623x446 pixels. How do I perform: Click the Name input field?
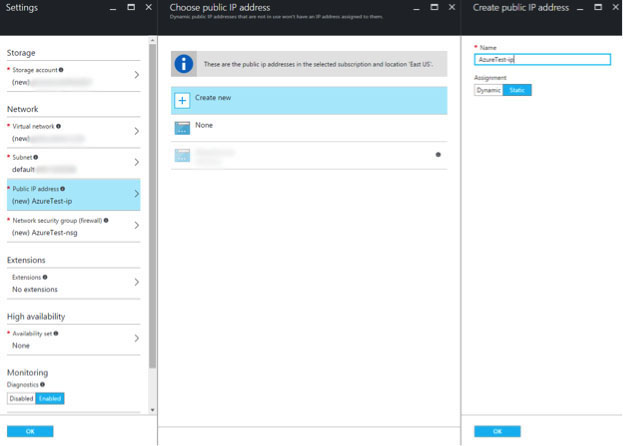542,60
